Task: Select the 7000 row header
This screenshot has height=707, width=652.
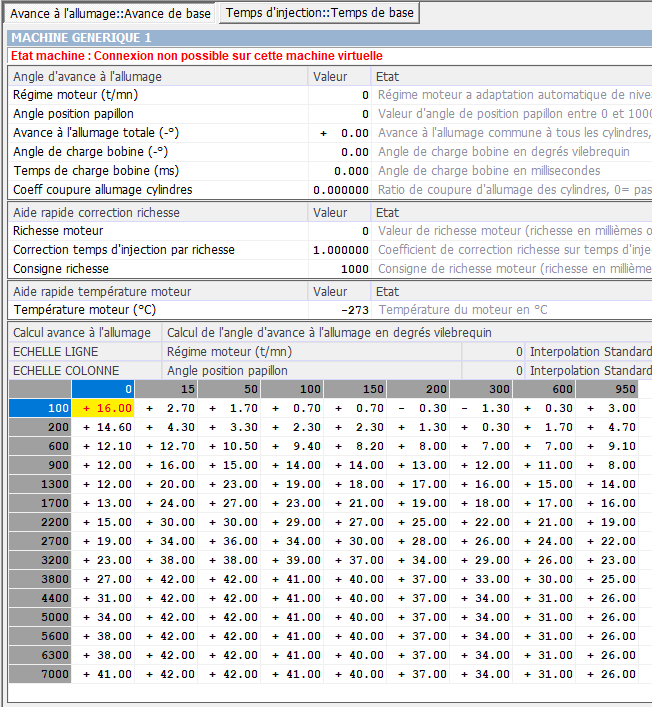Action: point(40,674)
